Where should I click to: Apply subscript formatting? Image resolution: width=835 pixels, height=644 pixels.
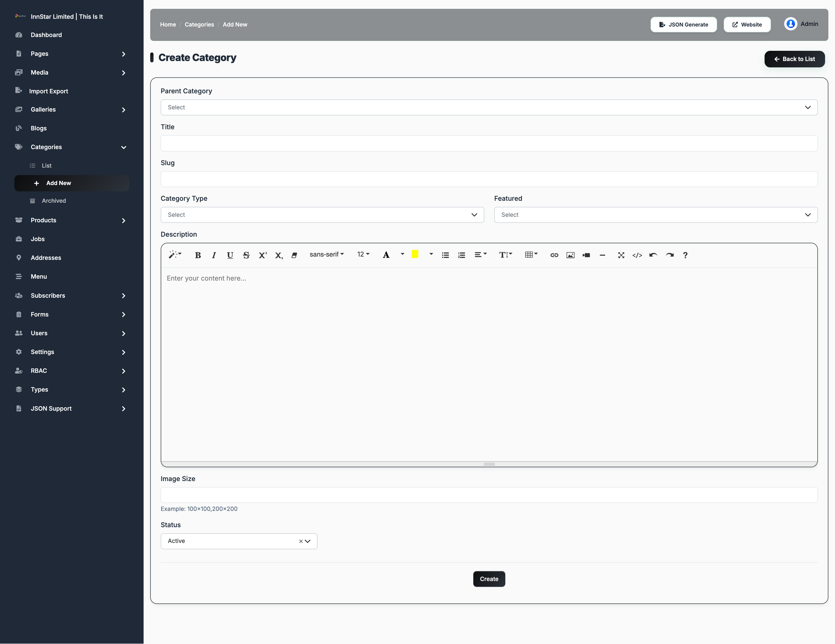coord(279,255)
